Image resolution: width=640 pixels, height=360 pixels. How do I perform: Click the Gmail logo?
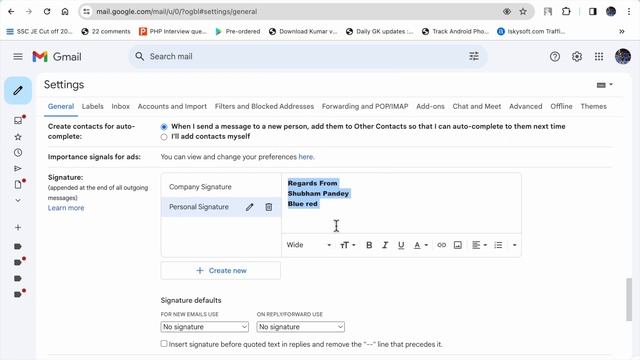pyautogui.click(x=57, y=56)
